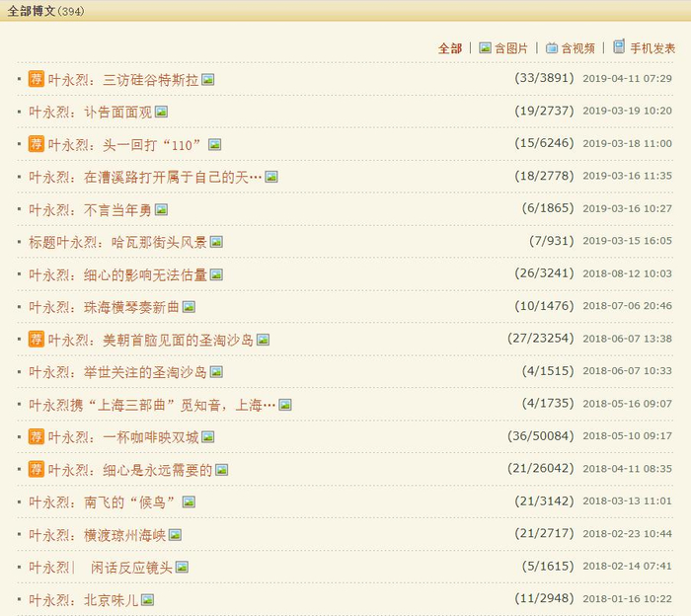Open the post 叶永烈：三访硅谷特斯拉

(x=123, y=80)
